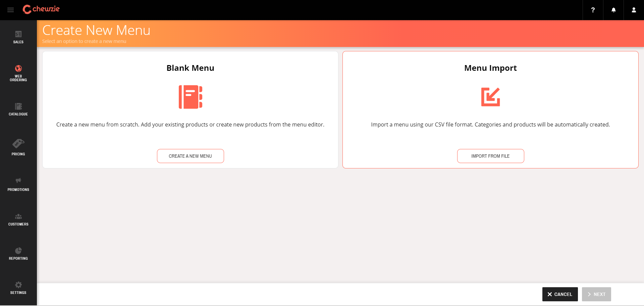This screenshot has width=644, height=306.
Task: Open the Pricing section
Action: (18, 146)
